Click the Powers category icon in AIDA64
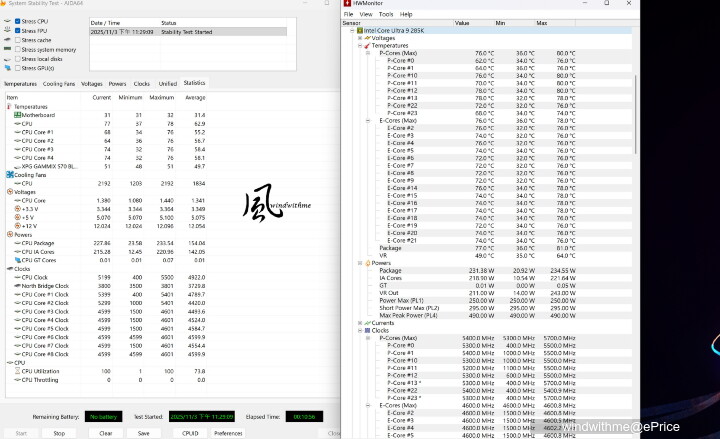 pyautogui.click(x=10, y=235)
